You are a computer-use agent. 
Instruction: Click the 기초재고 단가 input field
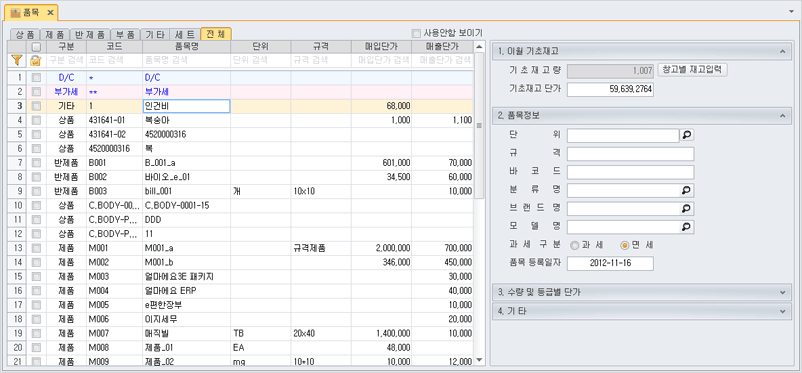[x=610, y=89]
